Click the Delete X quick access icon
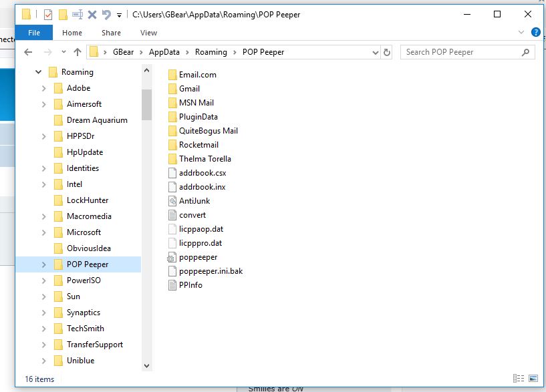Screen dimensions: 546x392 click(x=92, y=15)
